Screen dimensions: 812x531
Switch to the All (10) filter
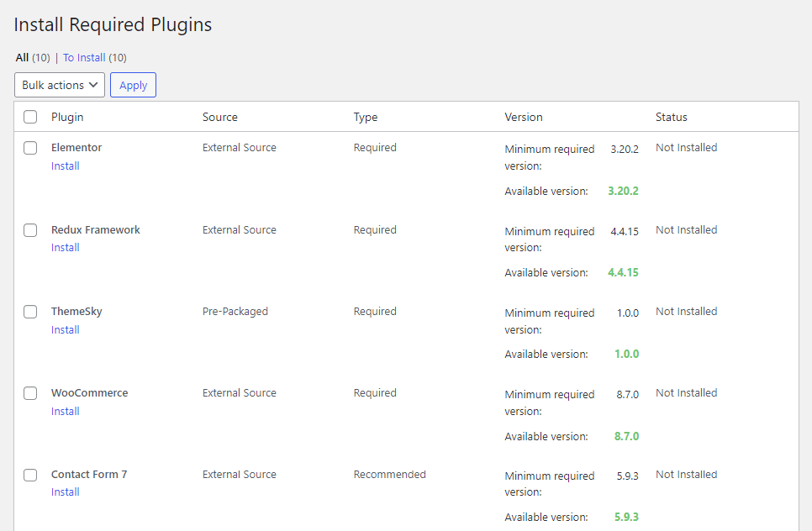tap(33, 57)
